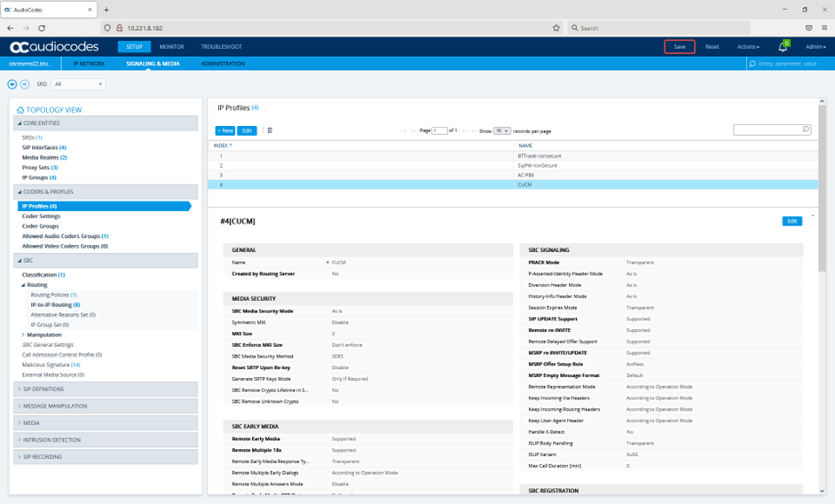Click the Edit button for #4[CUCM]
This screenshot has height=504, width=835.
pyautogui.click(x=792, y=221)
